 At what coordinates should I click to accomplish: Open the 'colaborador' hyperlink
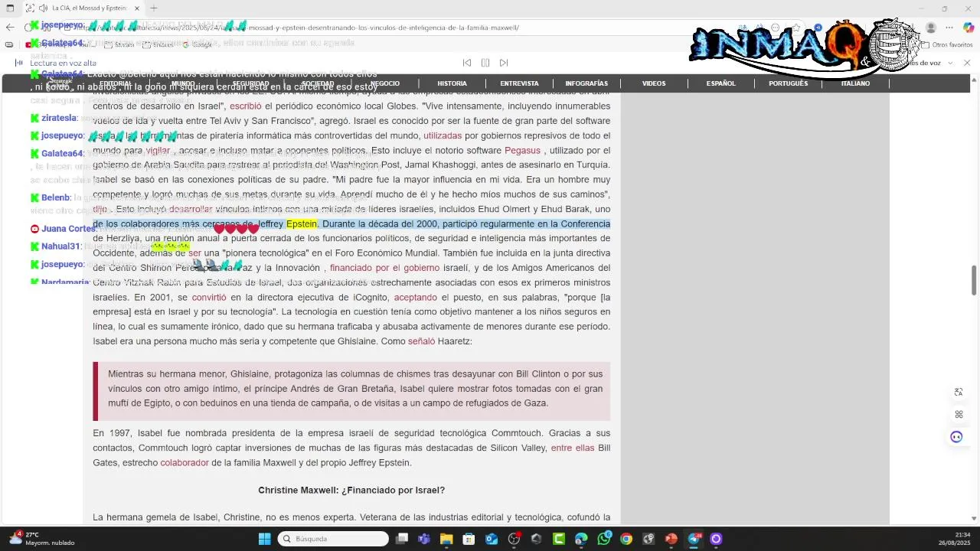coord(185,463)
